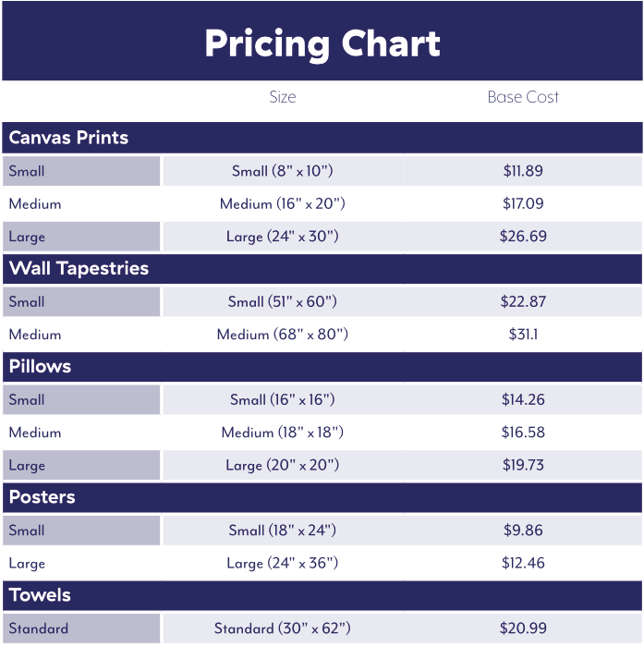Screen dimensions: 644x647
Task: Click the Large (20" x 20") size cell
Action: click(282, 465)
